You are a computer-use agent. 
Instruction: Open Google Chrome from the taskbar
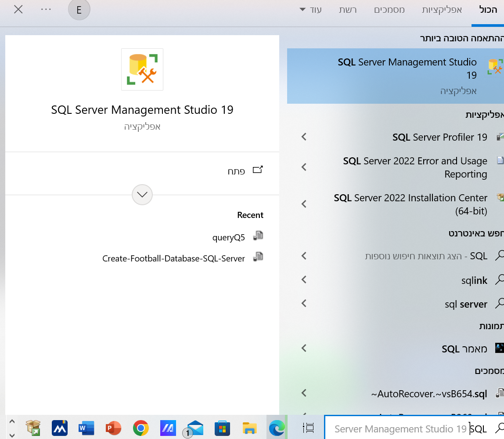point(140,428)
